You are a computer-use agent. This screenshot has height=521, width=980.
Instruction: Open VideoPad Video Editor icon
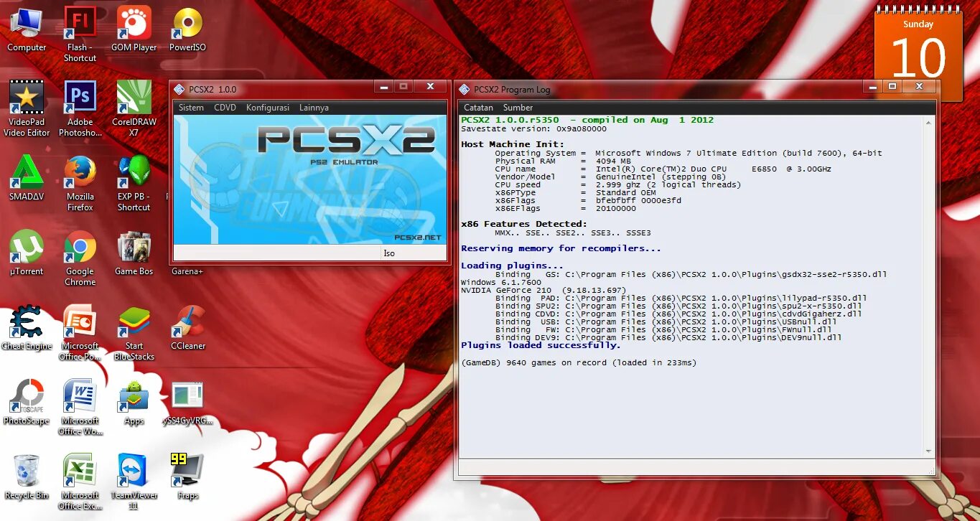(x=27, y=98)
